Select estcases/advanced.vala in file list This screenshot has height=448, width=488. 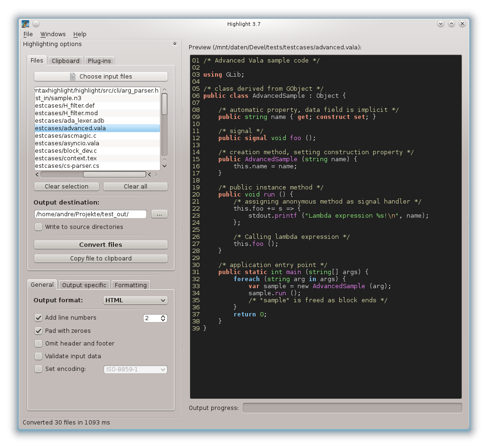pyautogui.click(x=97, y=128)
